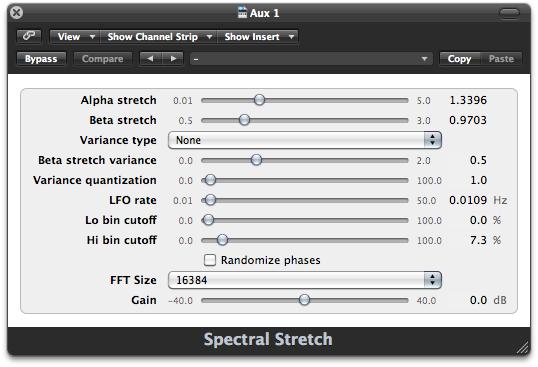Enable Randomize phases checkbox

[x=210, y=260]
